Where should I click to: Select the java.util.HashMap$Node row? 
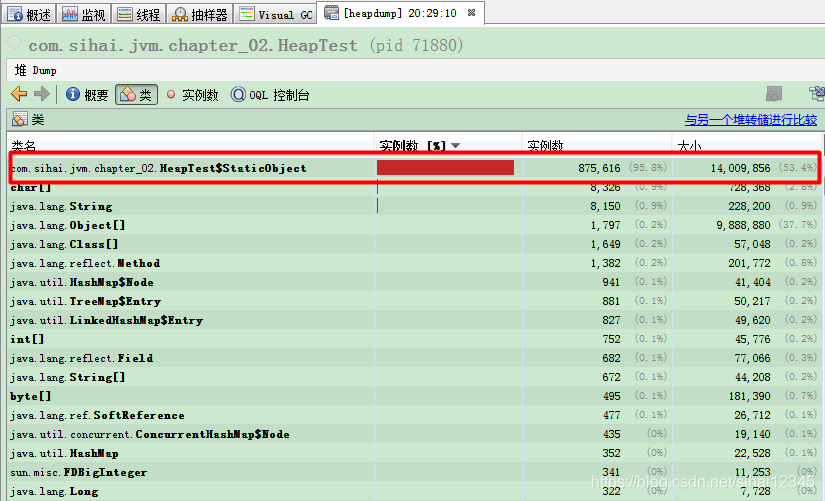click(415, 282)
